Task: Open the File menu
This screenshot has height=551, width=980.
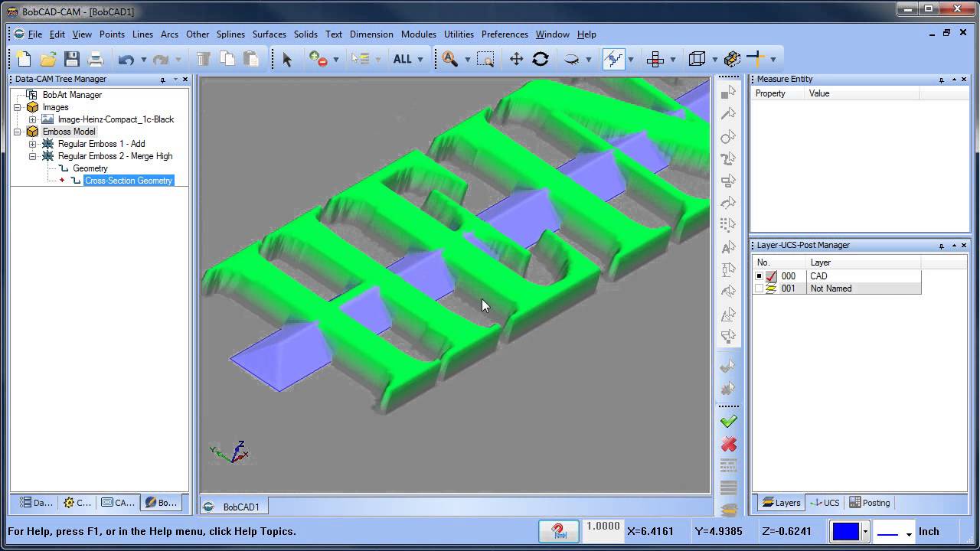Action: point(35,34)
